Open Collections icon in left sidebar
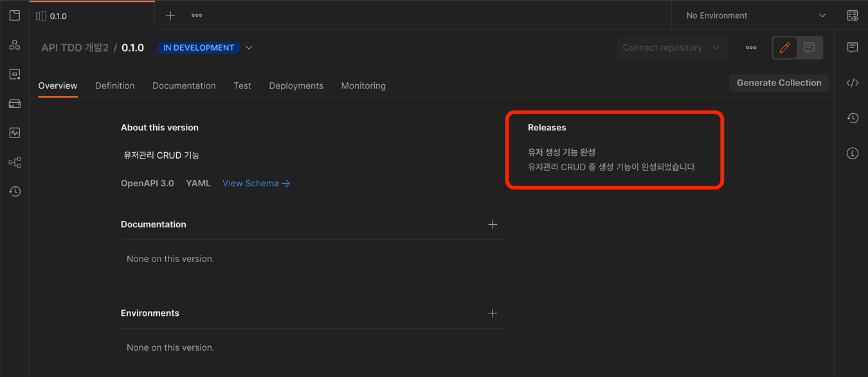 (15, 15)
